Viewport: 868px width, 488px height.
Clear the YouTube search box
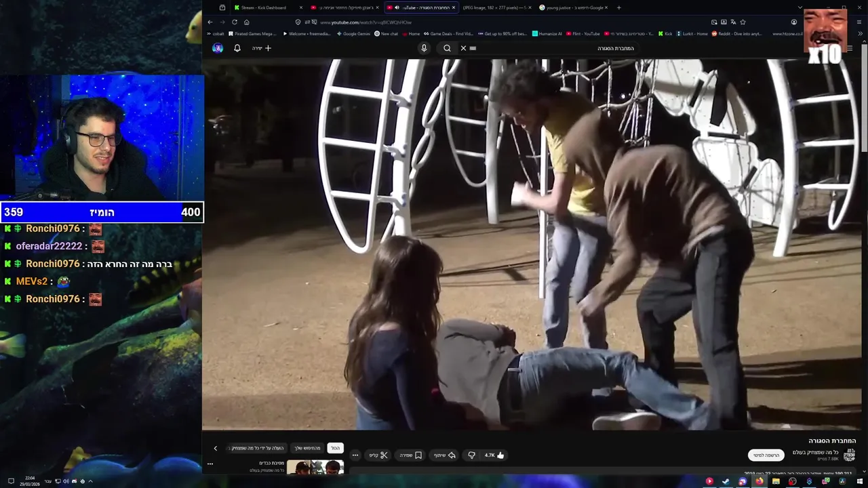pos(463,48)
